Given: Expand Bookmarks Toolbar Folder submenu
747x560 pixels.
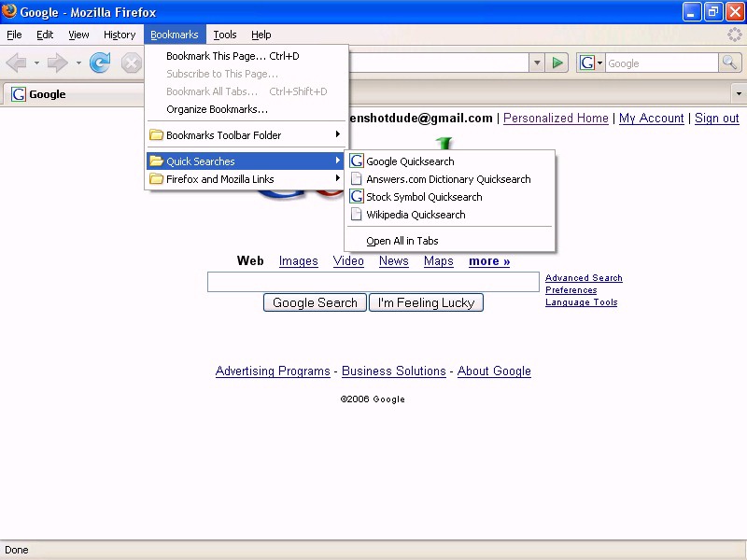Looking at the screenshot, I should [x=224, y=135].
